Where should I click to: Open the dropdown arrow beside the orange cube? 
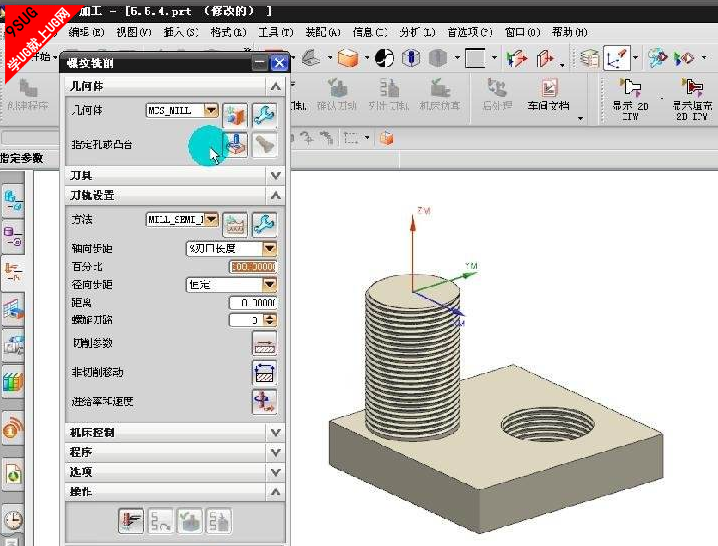click(367, 58)
